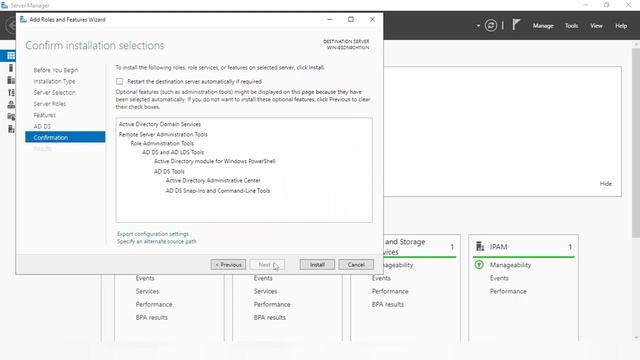Screen dimensions: 640x360
Task: Open Specify an alternate source path link
Action: coord(156,242)
